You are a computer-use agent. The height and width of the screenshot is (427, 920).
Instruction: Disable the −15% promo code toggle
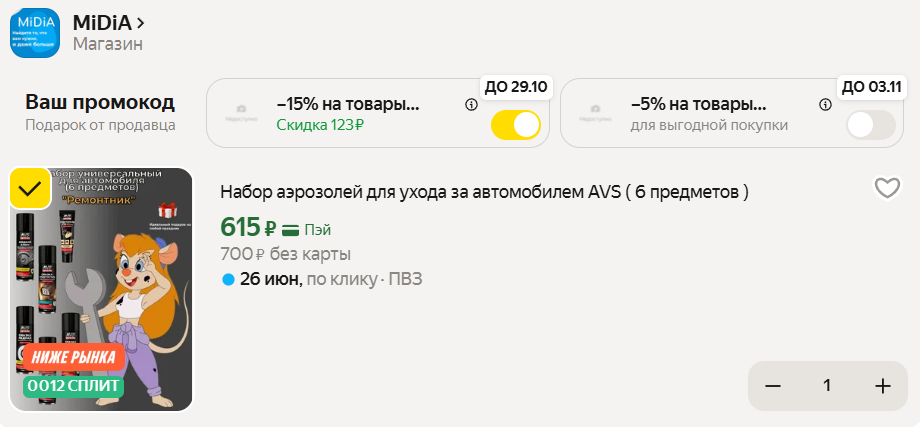point(516,125)
